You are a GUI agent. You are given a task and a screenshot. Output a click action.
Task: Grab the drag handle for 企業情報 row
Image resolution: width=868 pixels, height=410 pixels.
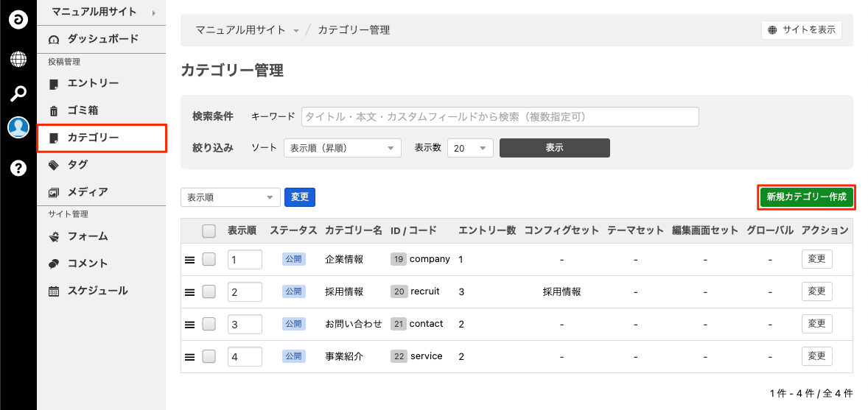[x=189, y=260]
